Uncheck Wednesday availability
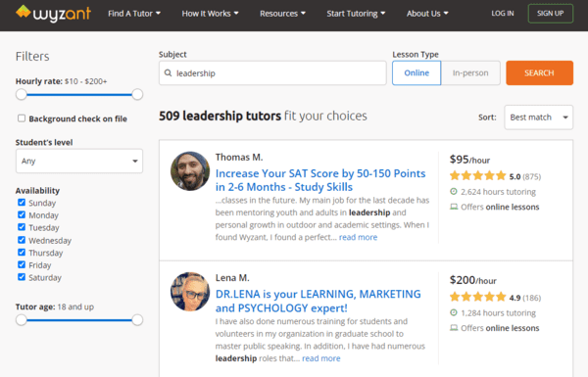588x377 pixels. pyautogui.click(x=22, y=240)
